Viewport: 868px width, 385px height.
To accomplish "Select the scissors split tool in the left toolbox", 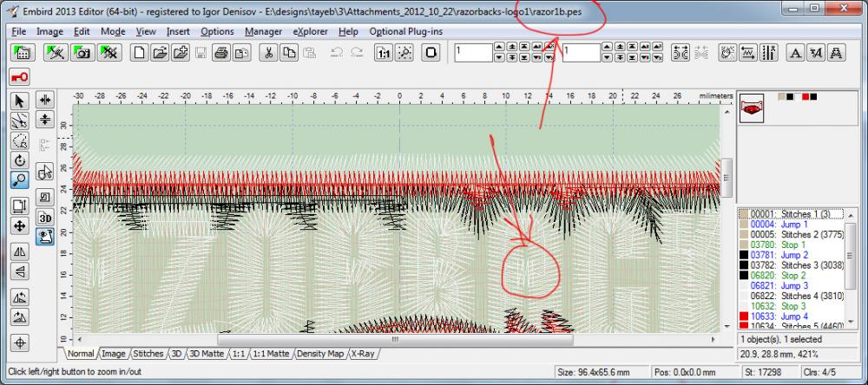I will point(20,121).
